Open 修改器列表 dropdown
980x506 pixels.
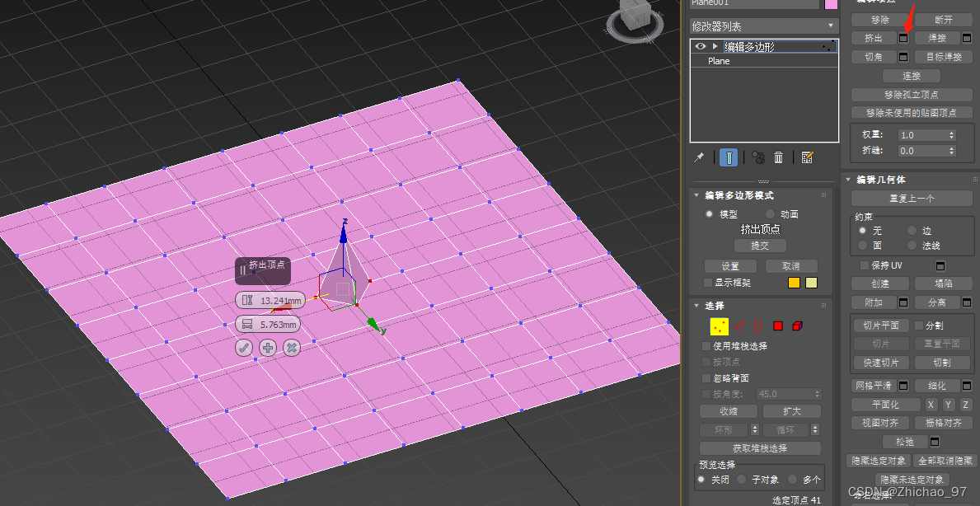pyautogui.click(x=764, y=26)
